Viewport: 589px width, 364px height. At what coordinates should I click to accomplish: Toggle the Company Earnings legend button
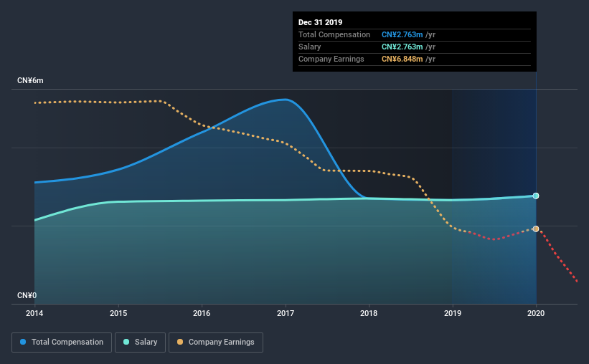[x=216, y=343]
